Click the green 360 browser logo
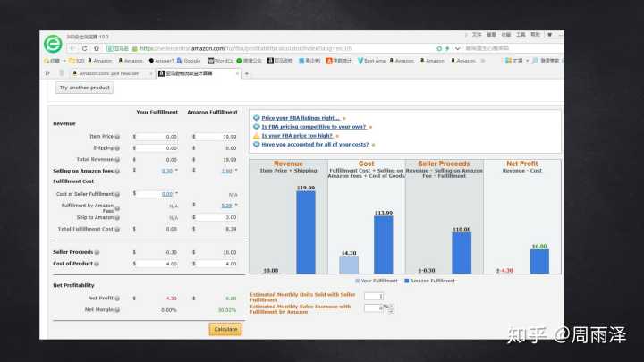The height and width of the screenshot is (362, 644). pos(53,44)
